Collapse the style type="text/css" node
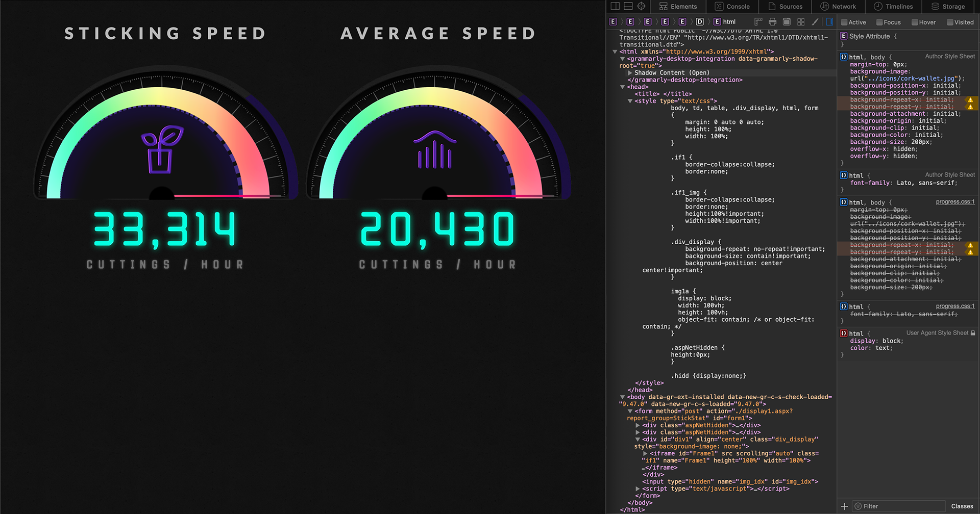This screenshot has width=980, height=514. click(x=630, y=101)
